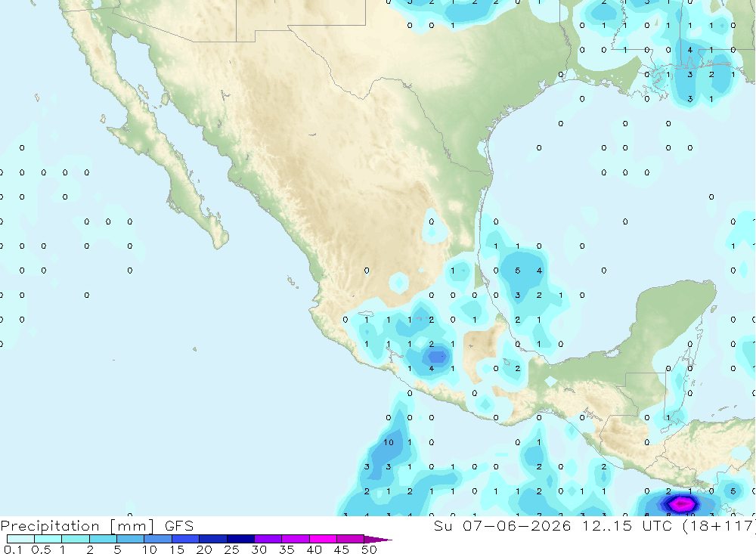Click the '12..15 UTC' time text

627,525
